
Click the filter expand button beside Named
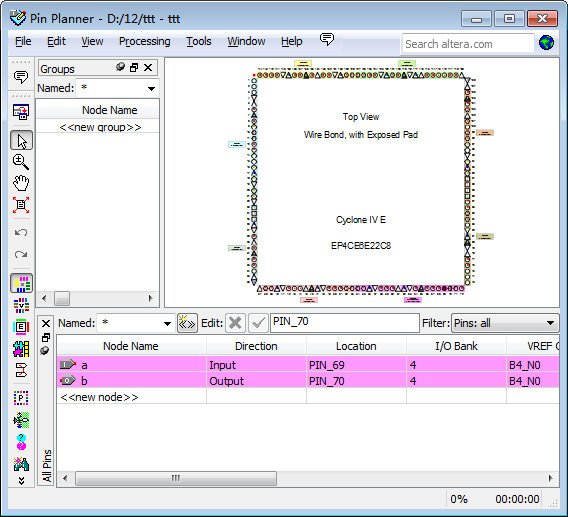coord(187,323)
